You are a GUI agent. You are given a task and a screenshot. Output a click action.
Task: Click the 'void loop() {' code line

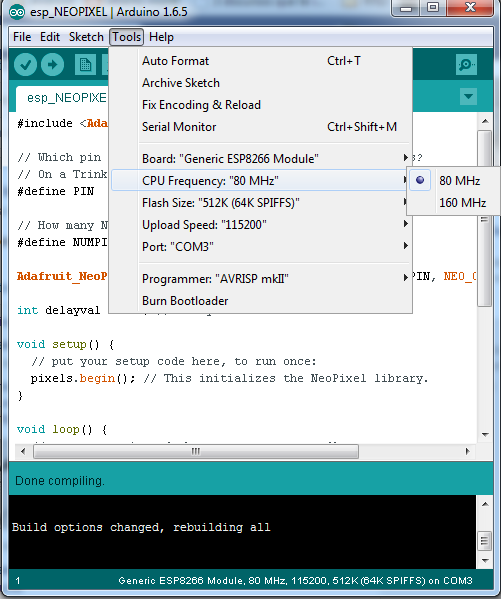[x=62, y=429]
